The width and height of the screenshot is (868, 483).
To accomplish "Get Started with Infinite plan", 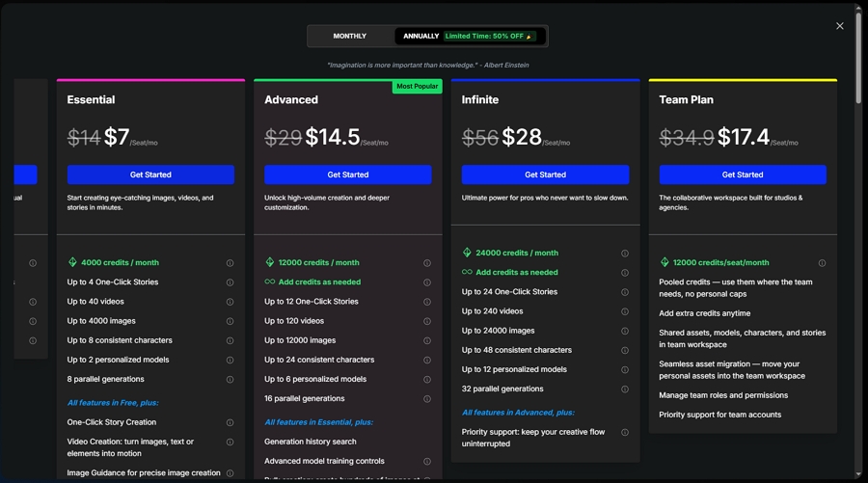I will (545, 174).
